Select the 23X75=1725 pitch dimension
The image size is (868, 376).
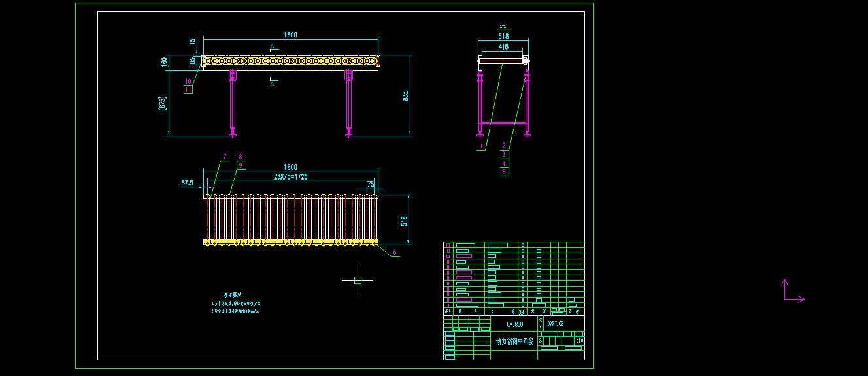tap(291, 176)
